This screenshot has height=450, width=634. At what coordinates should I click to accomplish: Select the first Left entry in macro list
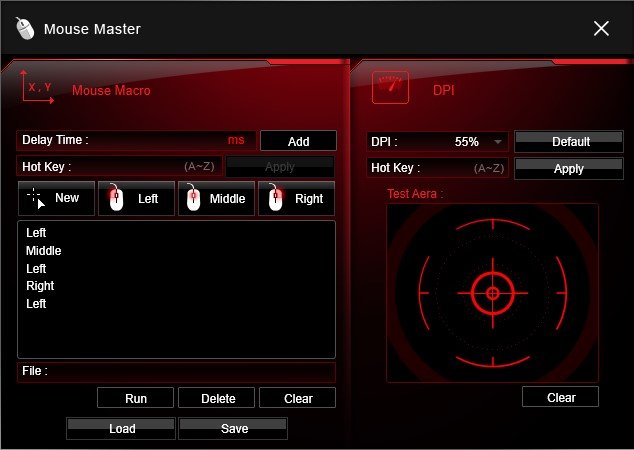coord(36,233)
